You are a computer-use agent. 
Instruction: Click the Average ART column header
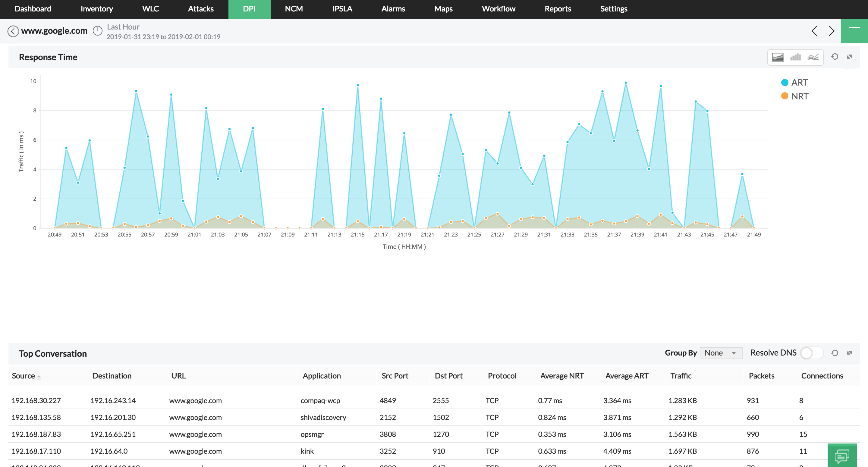pyautogui.click(x=626, y=376)
